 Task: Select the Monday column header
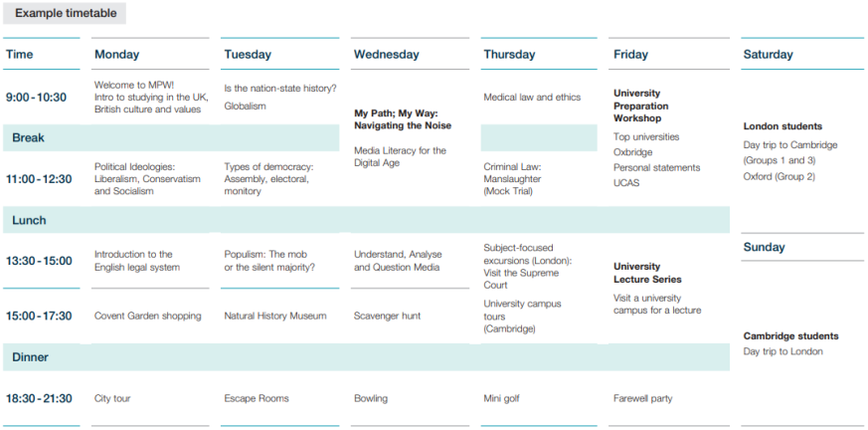116,55
